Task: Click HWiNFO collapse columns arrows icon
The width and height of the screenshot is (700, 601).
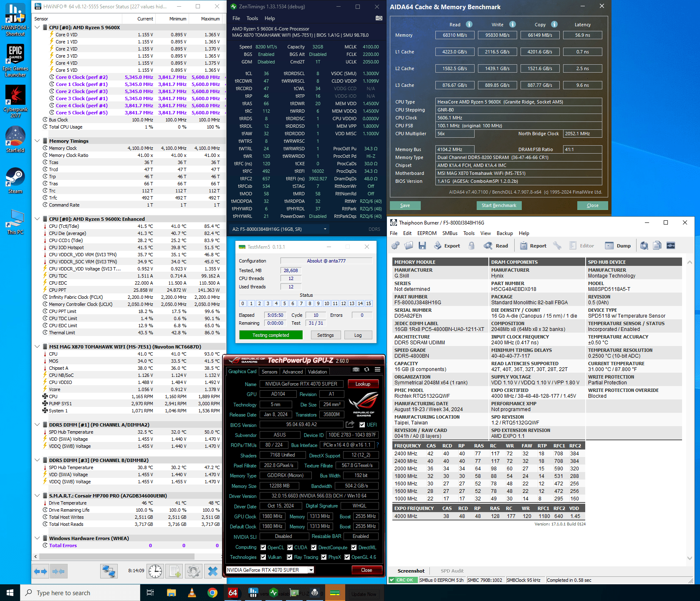Action: click(58, 571)
